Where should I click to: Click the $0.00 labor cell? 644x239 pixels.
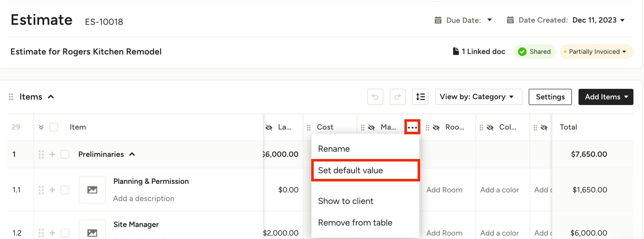click(x=288, y=190)
